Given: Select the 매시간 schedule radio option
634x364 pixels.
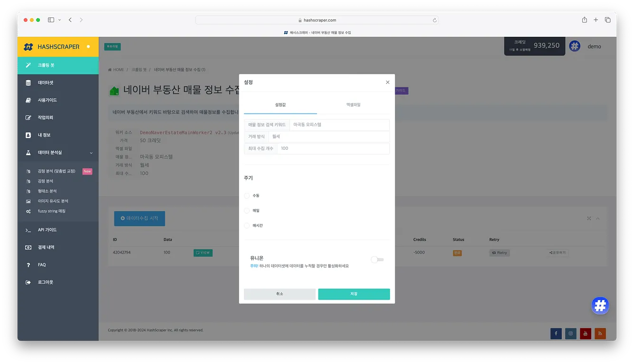Looking at the screenshot, I should (247, 226).
